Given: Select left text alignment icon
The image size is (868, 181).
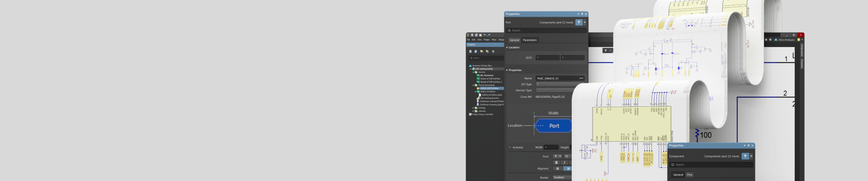Looking at the screenshot, I should (x=557, y=168).
